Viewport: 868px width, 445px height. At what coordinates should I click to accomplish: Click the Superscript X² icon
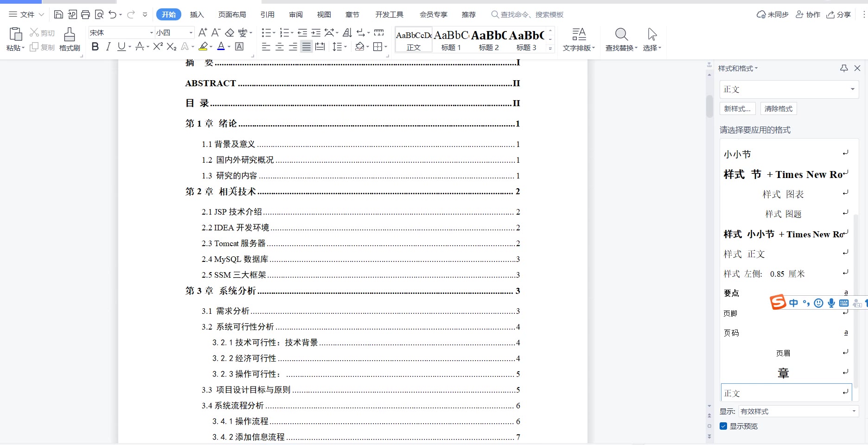click(158, 46)
